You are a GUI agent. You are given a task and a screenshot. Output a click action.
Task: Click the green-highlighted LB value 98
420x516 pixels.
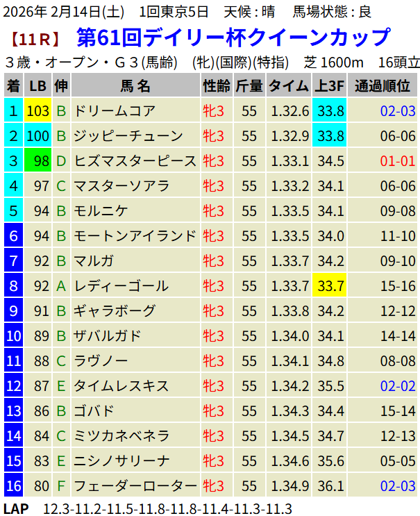[37, 161]
